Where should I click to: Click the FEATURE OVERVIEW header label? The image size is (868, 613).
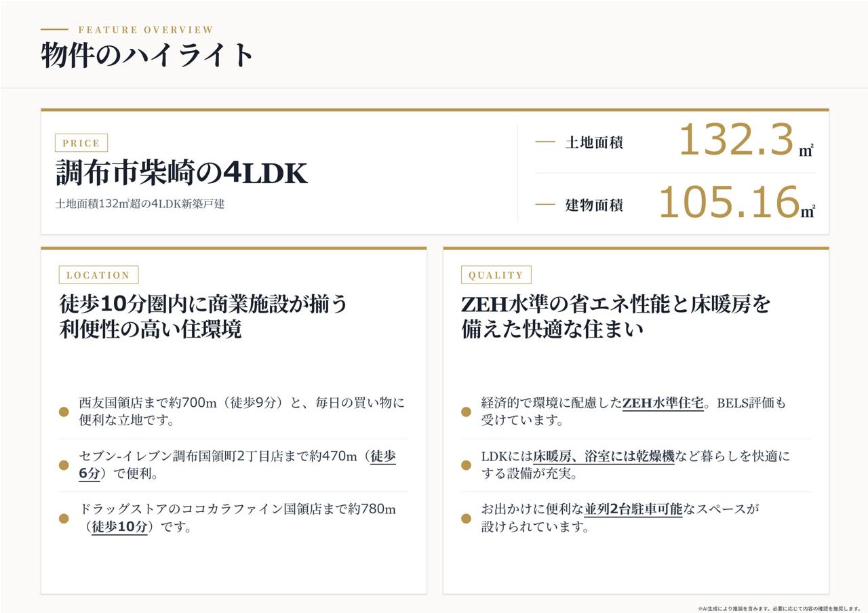coord(146,30)
